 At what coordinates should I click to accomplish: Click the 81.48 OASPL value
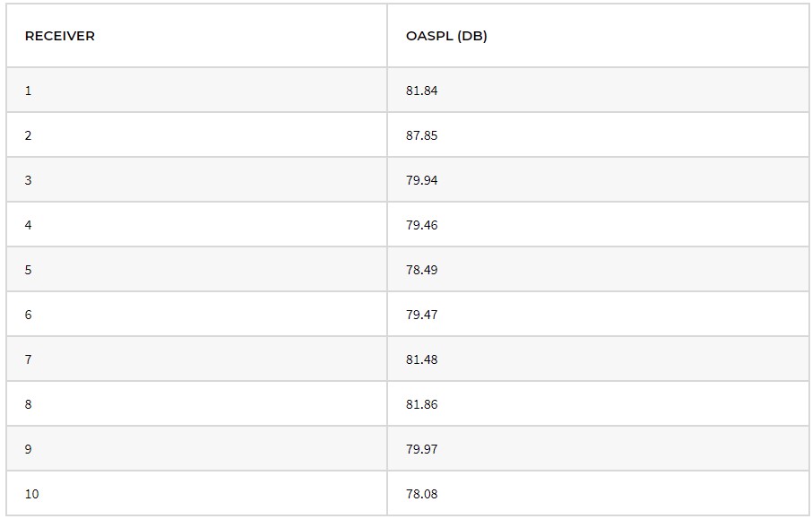tap(421, 359)
